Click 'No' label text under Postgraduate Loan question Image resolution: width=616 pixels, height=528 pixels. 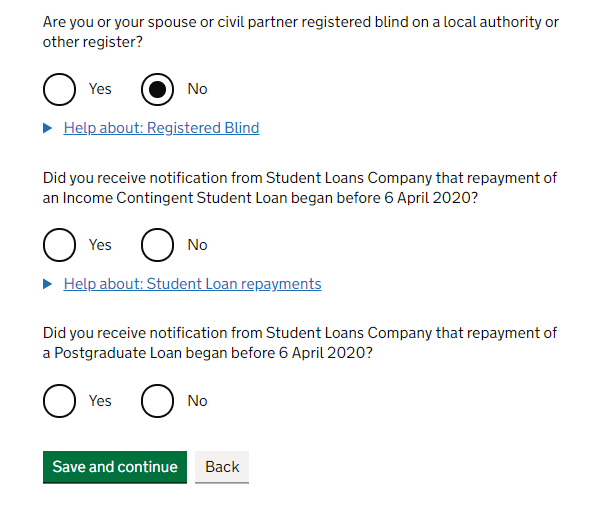pyautogui.click(x=198, y=401)
